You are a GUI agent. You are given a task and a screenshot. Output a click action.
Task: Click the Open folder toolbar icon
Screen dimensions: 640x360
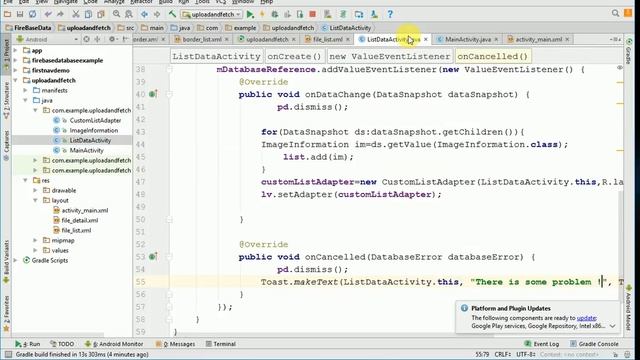[x=7, y=14]
